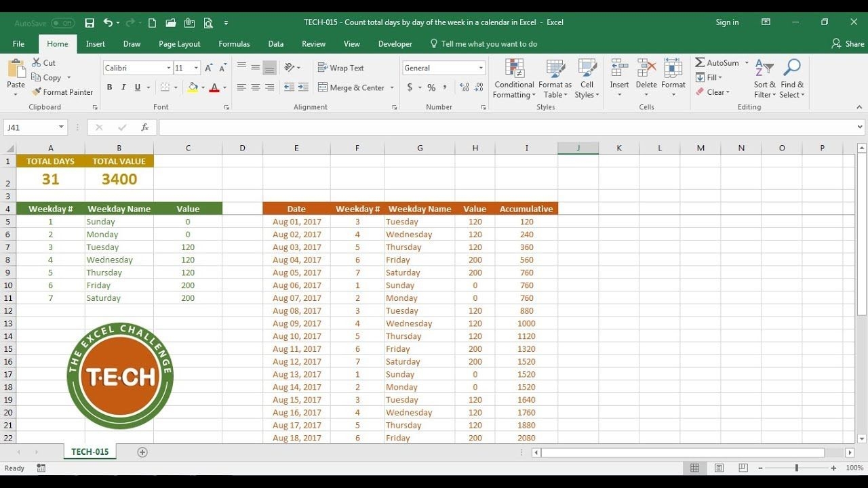Toggle Align Left horizontal alignment
This screenshot has width=868, height=488.
pos(241,87)
